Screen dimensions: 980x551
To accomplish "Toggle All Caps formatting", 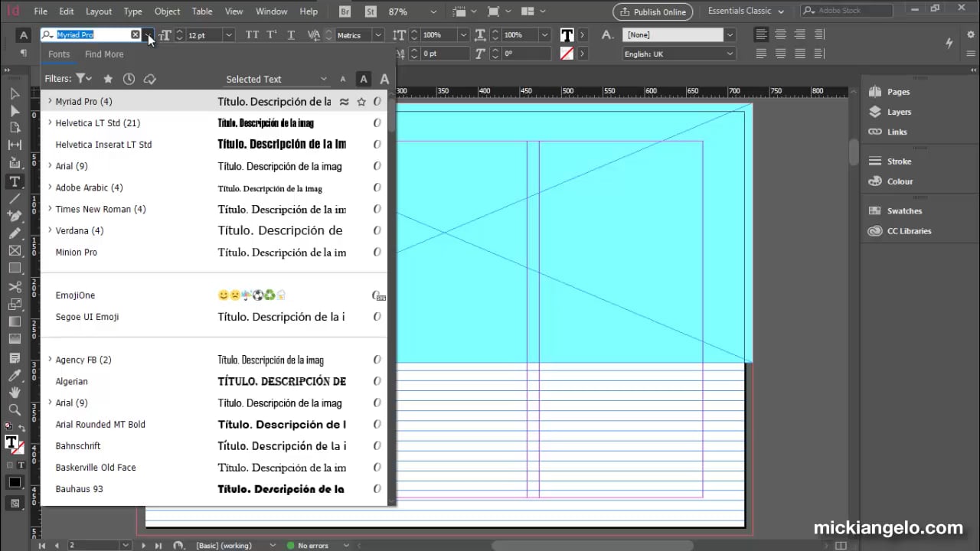I will (252, 35).
